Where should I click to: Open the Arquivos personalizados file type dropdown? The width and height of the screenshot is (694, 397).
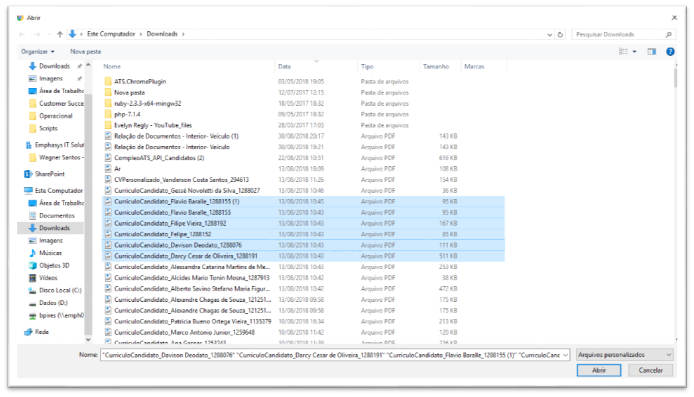click(x=625, y=355)
